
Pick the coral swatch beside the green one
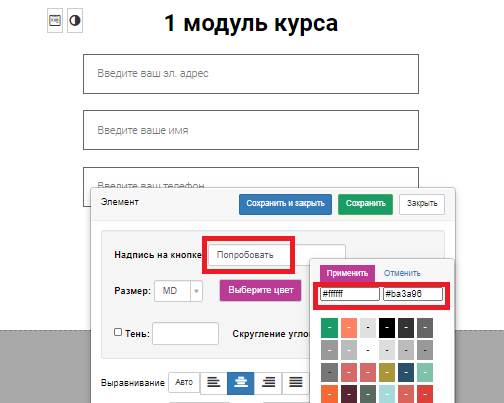(x=349, y=328)
